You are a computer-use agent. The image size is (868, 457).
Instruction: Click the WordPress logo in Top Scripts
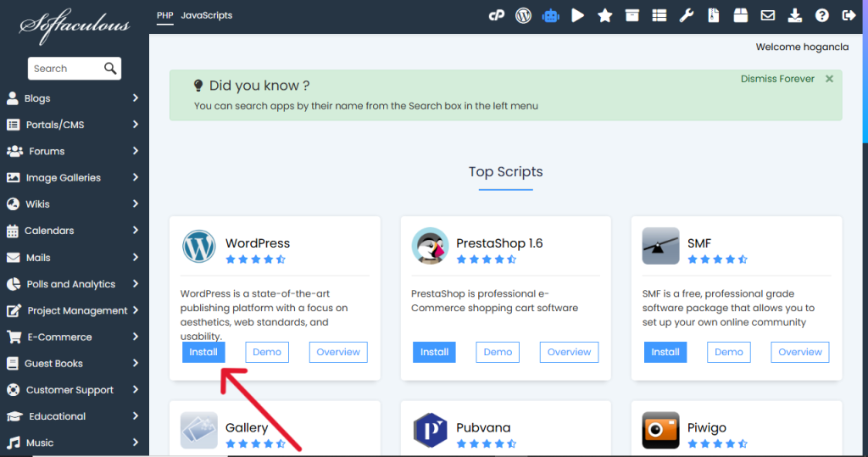pyautogui.click(x=198, y=246)
